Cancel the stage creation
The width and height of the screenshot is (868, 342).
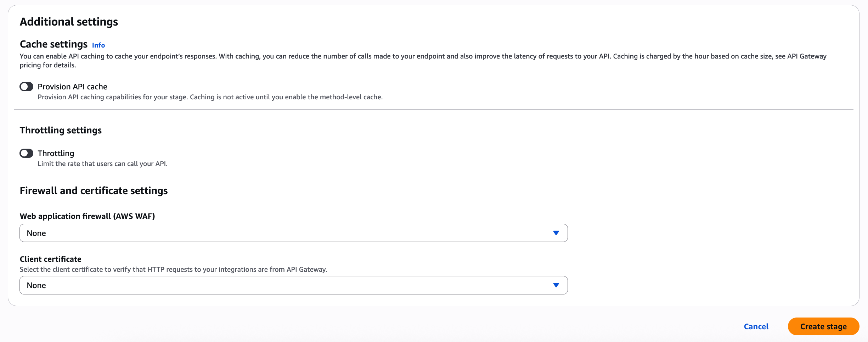756,326
